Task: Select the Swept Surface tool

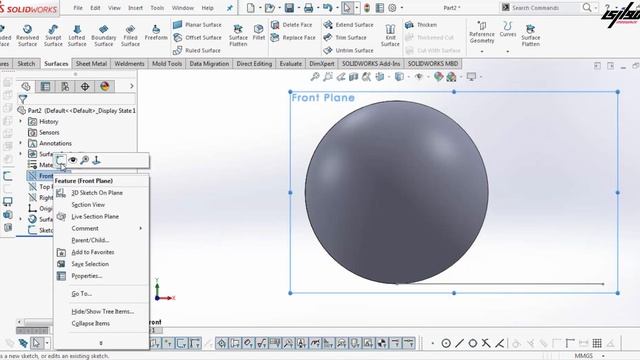Action: pos(53,35)
